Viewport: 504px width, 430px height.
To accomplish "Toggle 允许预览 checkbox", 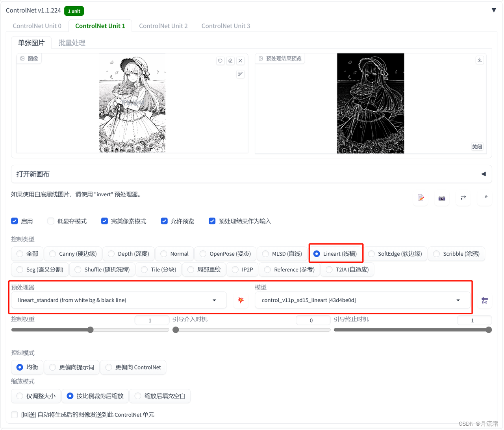I will click(x=164, y=221).
